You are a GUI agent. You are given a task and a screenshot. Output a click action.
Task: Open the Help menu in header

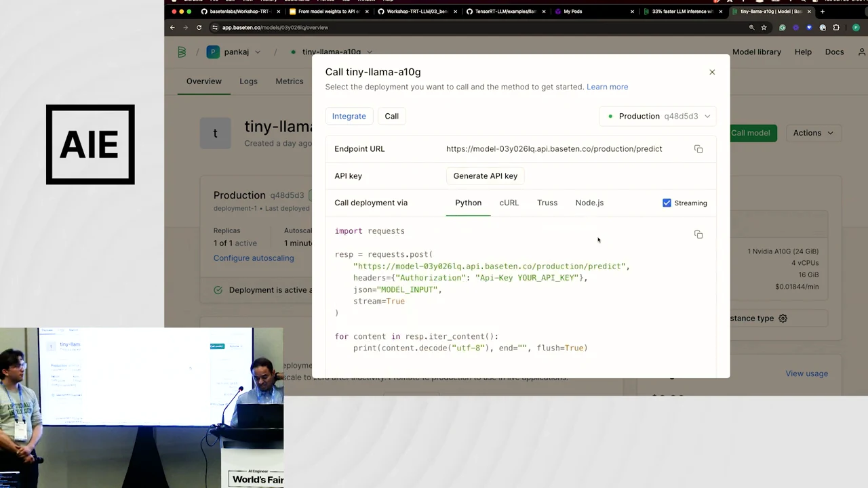point(803,52)
